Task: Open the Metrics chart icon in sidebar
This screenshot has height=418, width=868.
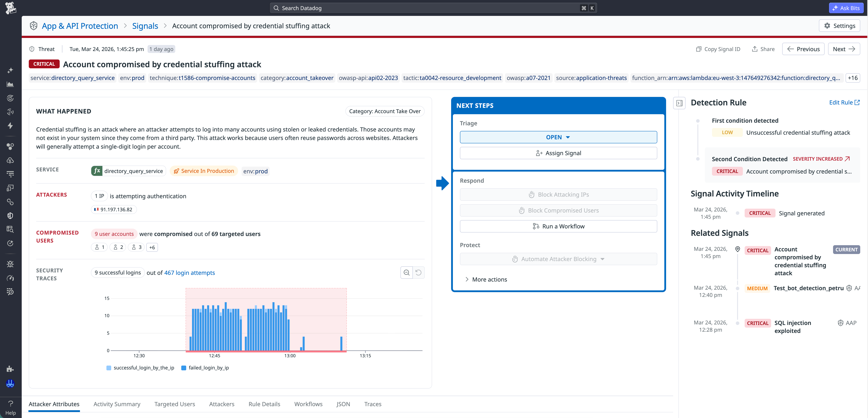Action: click(x=10, y=84)
